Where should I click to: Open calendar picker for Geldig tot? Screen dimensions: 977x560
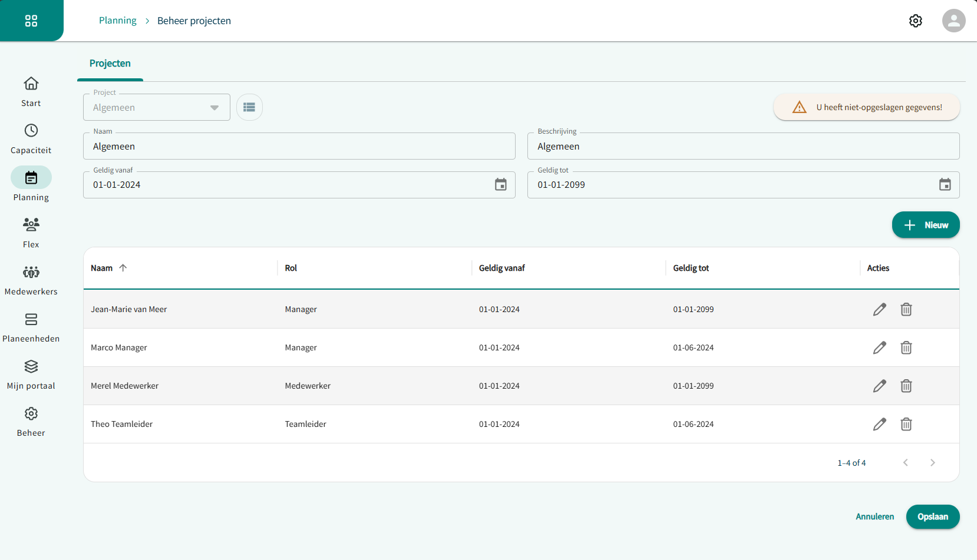point(945,185)
